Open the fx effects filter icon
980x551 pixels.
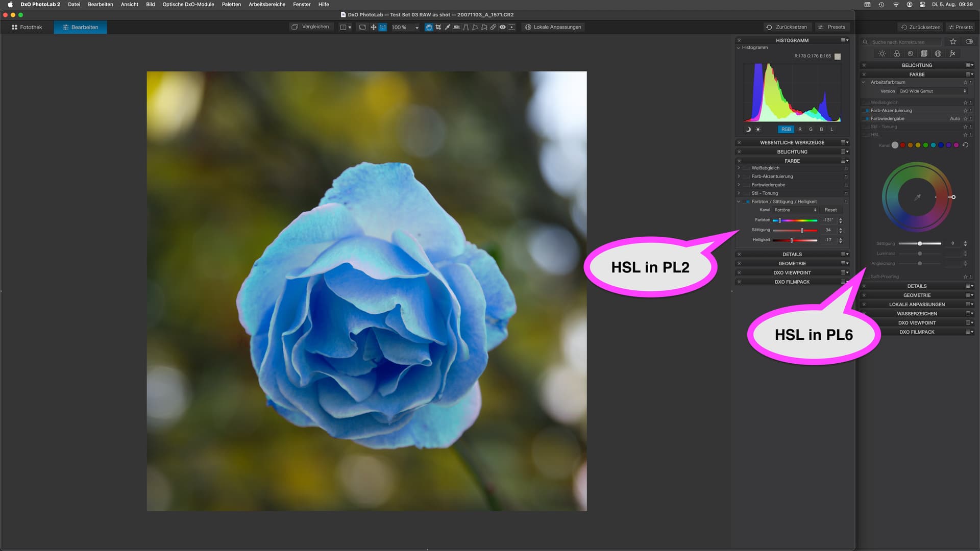(x=952, y=54)
